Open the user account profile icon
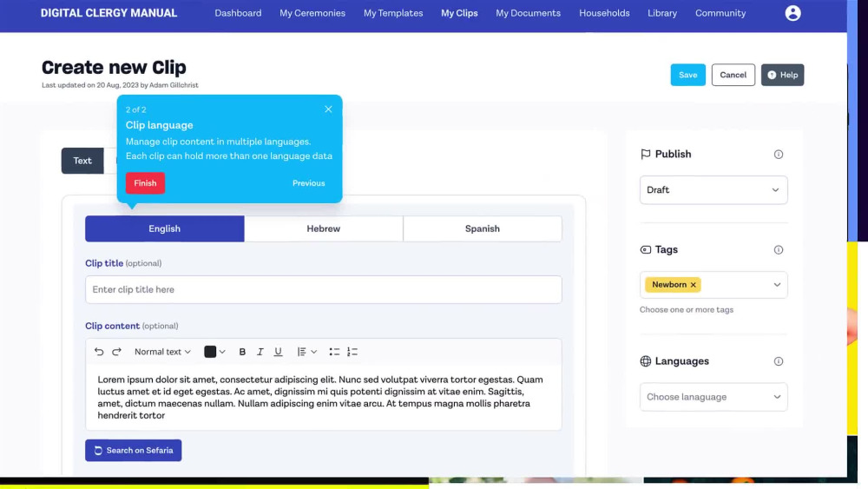The image size is (868, 489). point(792,13)
